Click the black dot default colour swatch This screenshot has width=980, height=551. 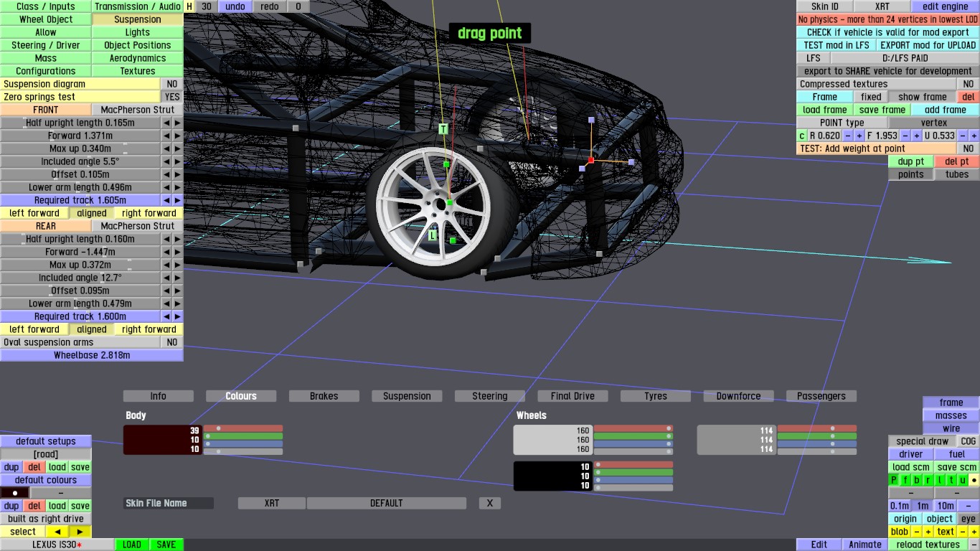[x=15, y=493]
